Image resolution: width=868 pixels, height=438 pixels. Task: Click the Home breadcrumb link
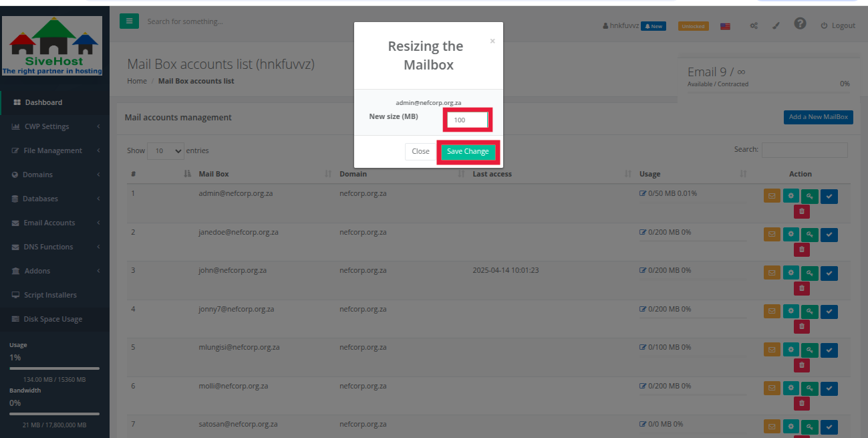click(x=137, y=81)
